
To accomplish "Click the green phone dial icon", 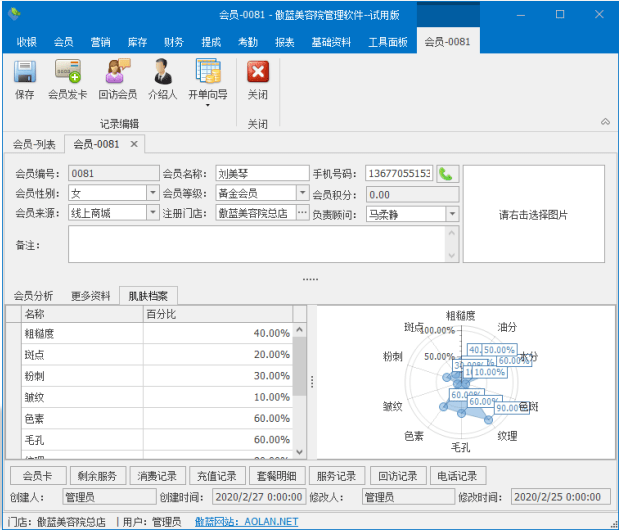I will pyautogui.click(x=446, y=174).
